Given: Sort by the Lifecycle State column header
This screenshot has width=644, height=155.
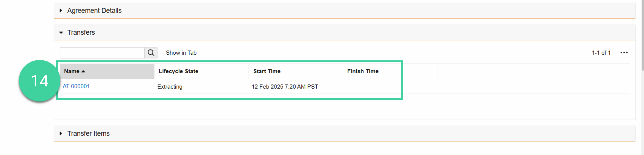Looking at the screenshot, I should click(x=178, y=71).
